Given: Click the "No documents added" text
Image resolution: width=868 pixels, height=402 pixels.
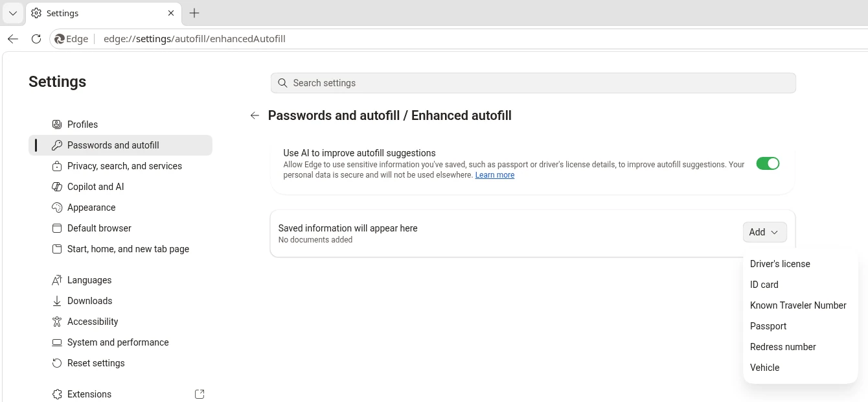Looking at the screenshot, I should coord(315,240).
